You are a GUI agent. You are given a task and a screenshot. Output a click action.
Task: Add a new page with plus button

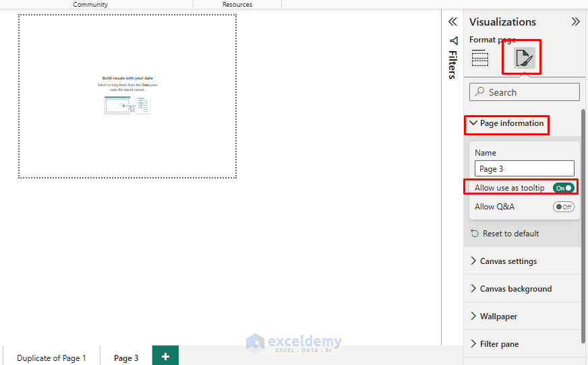coord(165,356)
